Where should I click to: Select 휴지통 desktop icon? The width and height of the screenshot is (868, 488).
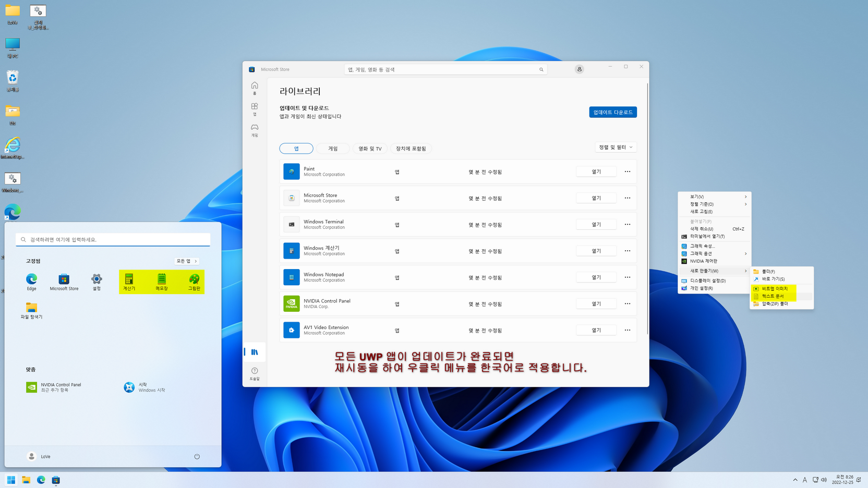tap(13, 81)
